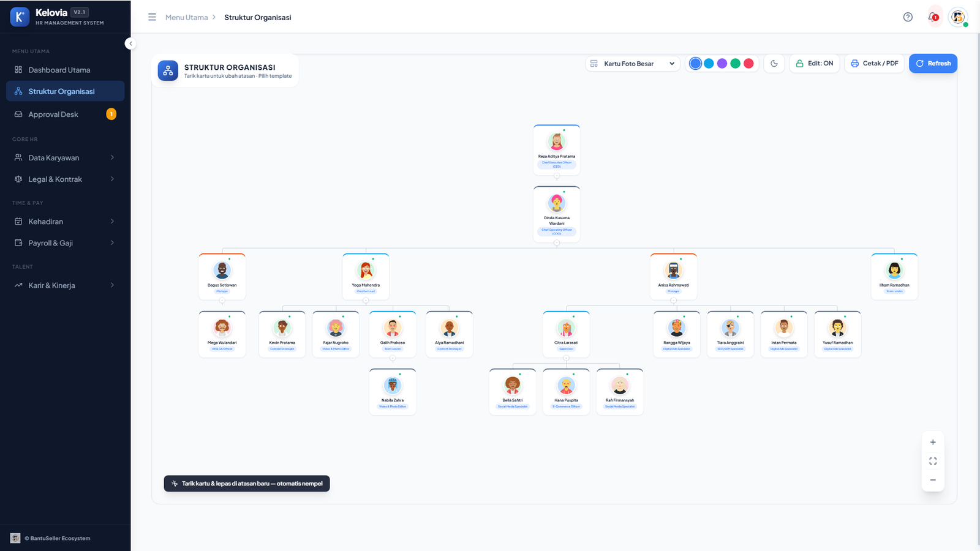This screenshot has height=551, width=980.
Task: Collapse the sidebar with arrow button
Action: pos(130,43)
